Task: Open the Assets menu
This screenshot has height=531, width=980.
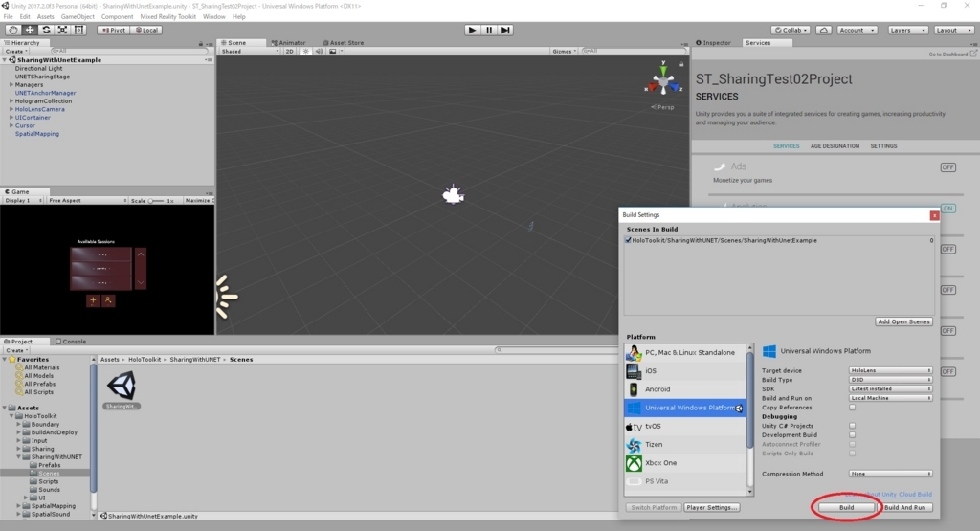Action: [46, 17]
